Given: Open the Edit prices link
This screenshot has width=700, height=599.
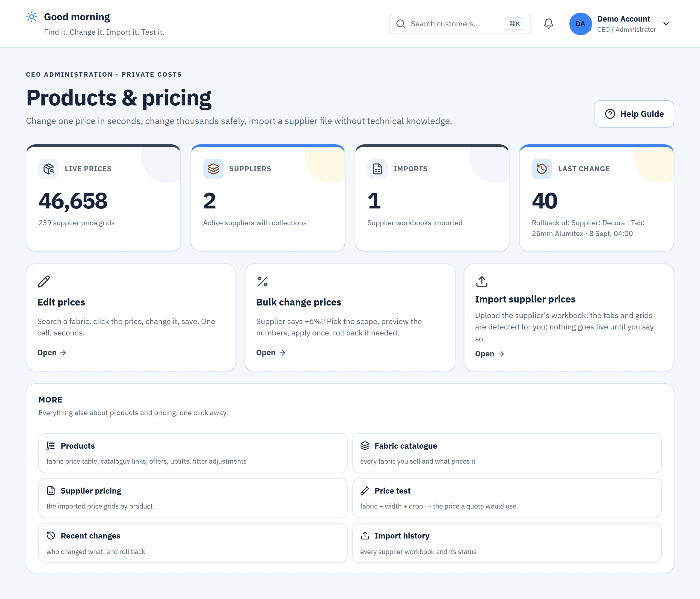Looking at the screenshot, I should [52, 353].
